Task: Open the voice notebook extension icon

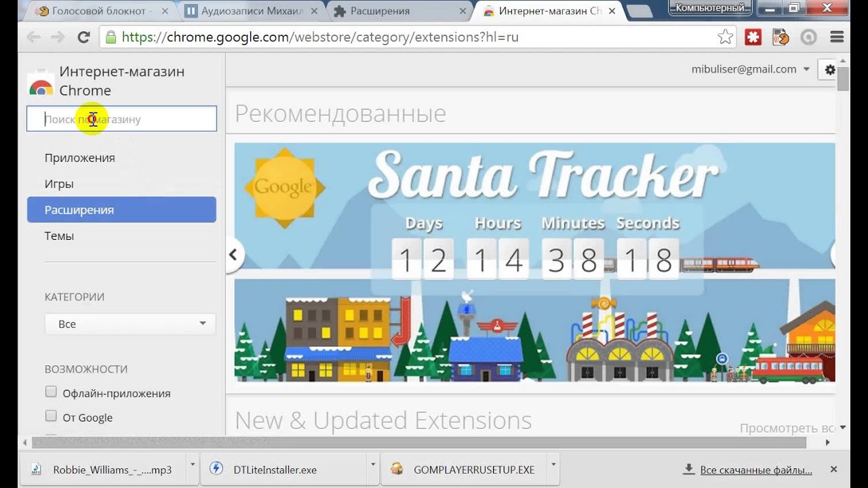Action: [781, 37]
